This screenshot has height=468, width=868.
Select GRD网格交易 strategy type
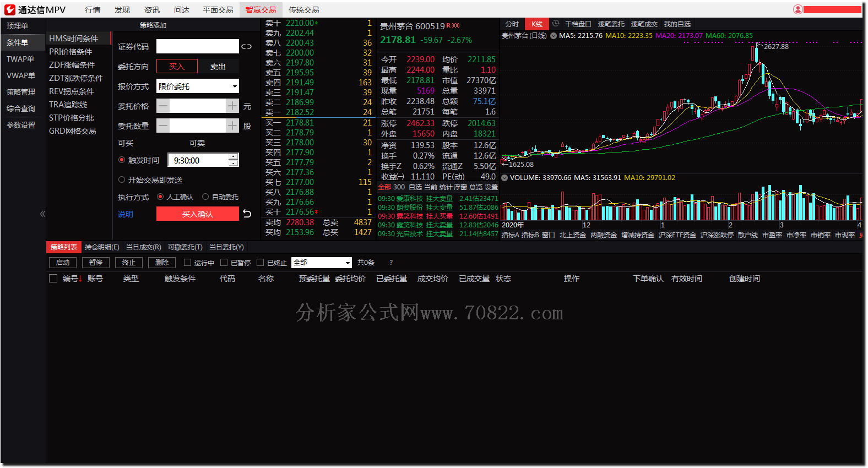[x=73, y=131]
